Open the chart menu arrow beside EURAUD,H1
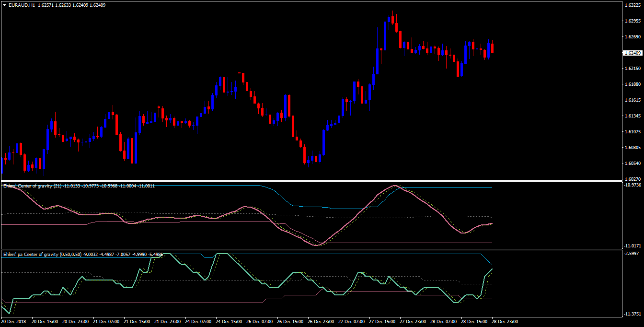The height and width of the screenshot is (327, 644). [x=4, y=5]
